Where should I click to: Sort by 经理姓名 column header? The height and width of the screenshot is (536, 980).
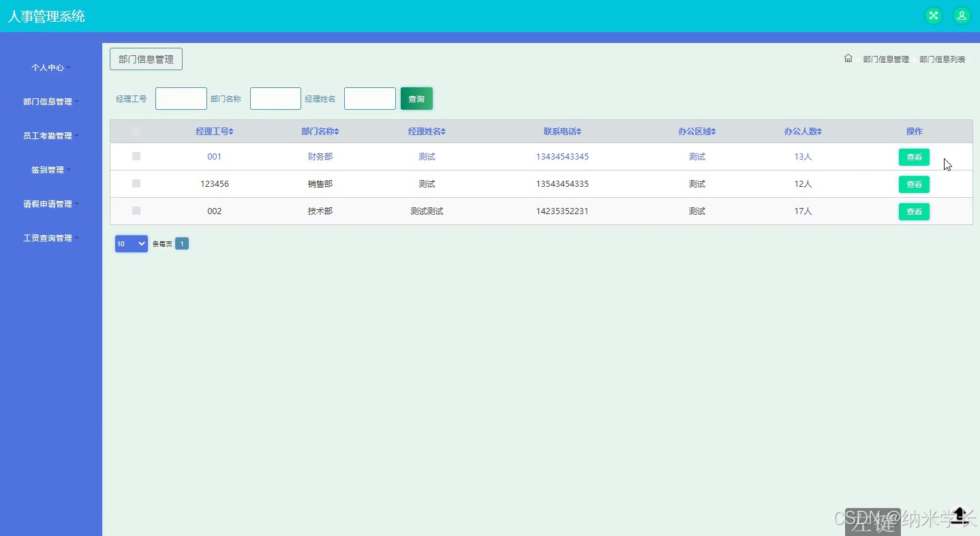[x=427, y=132]
